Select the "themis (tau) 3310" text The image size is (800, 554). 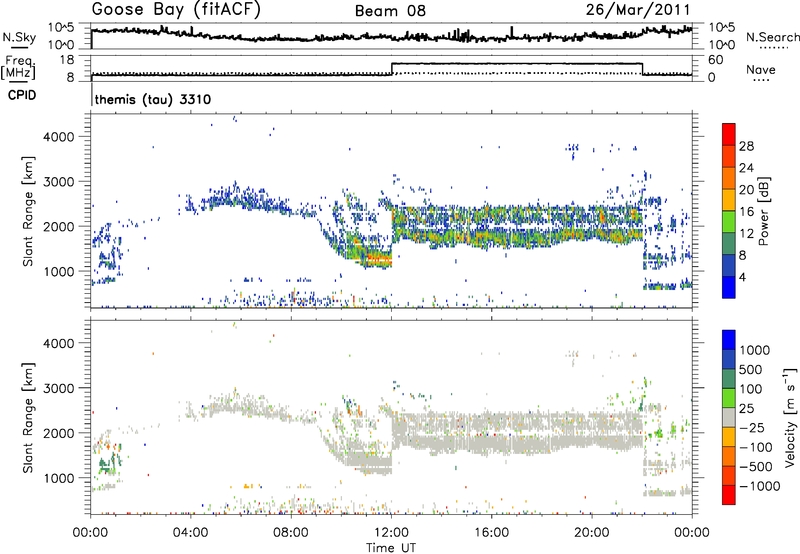(153, 99)
